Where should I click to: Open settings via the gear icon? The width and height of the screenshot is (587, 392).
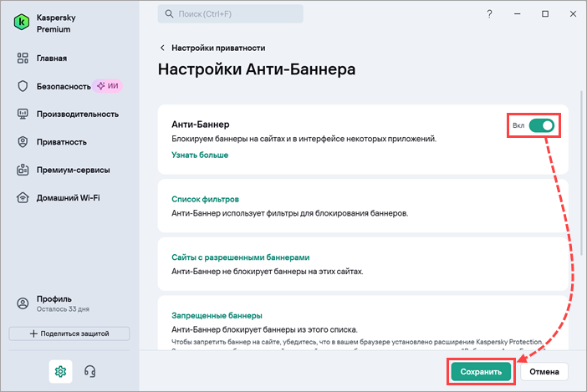60,371
